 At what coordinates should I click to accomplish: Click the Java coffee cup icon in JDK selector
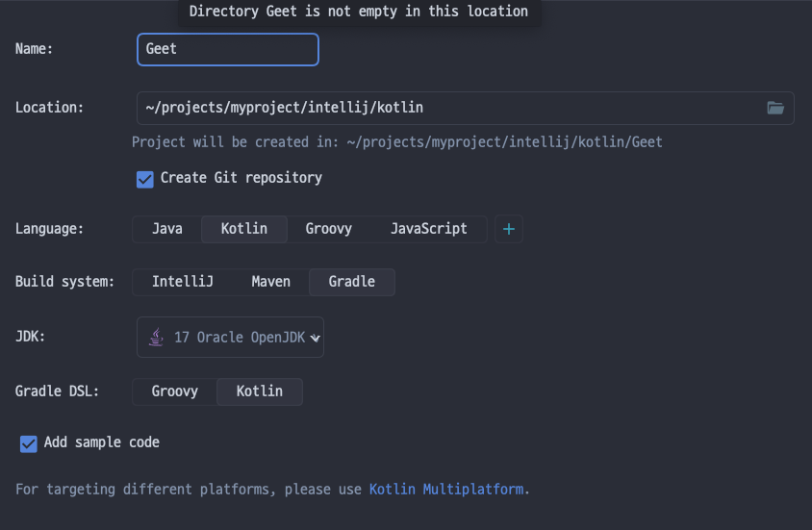pos(156,337)
